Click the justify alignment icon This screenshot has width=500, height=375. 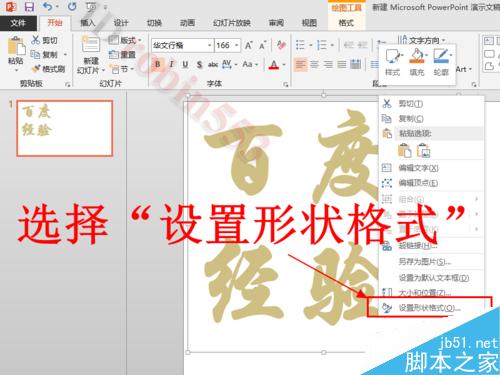[x=342, y=64]
